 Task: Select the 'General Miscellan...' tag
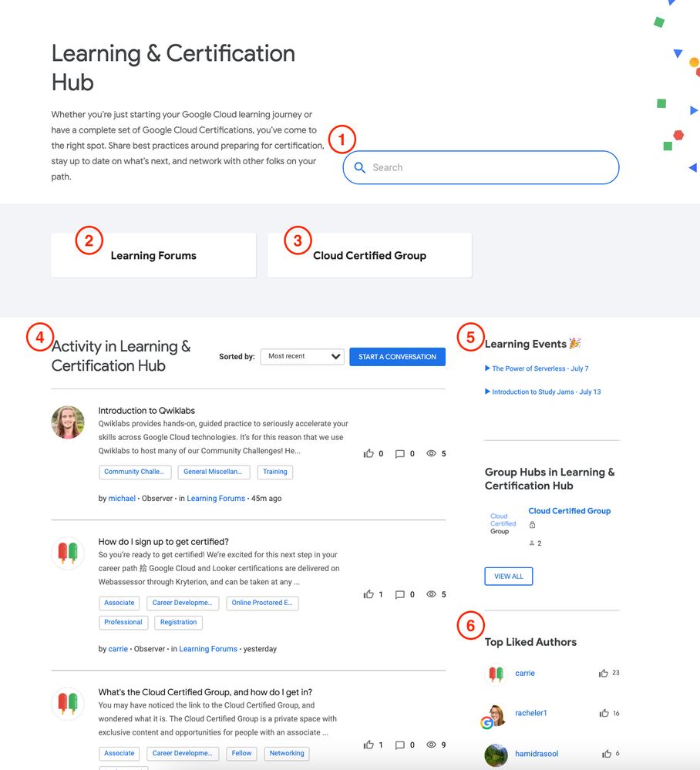pos(214,472)
